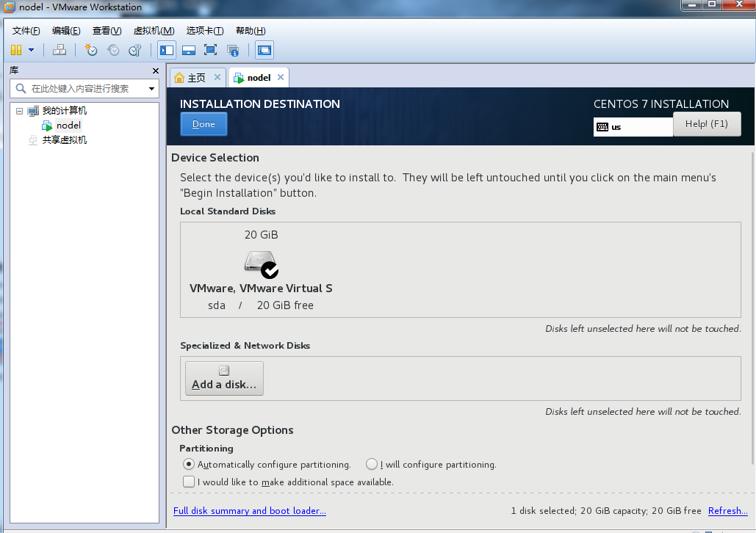Select the 20 GiB VMware virtual disk

point(261,270)
